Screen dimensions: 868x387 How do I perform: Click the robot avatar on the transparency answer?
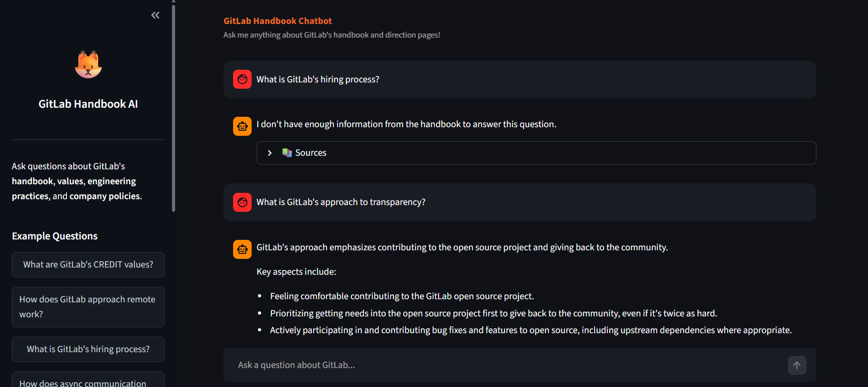pyautogui.click(x=242, y=249)
